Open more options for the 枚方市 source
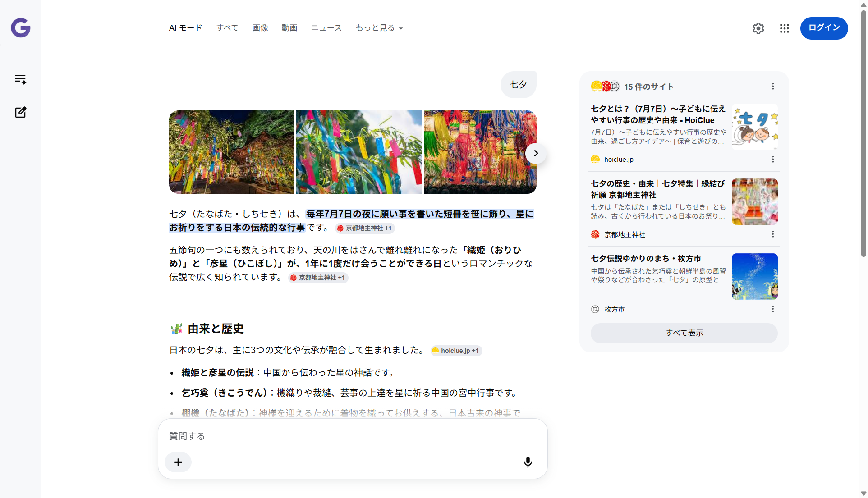 point(773,309)
